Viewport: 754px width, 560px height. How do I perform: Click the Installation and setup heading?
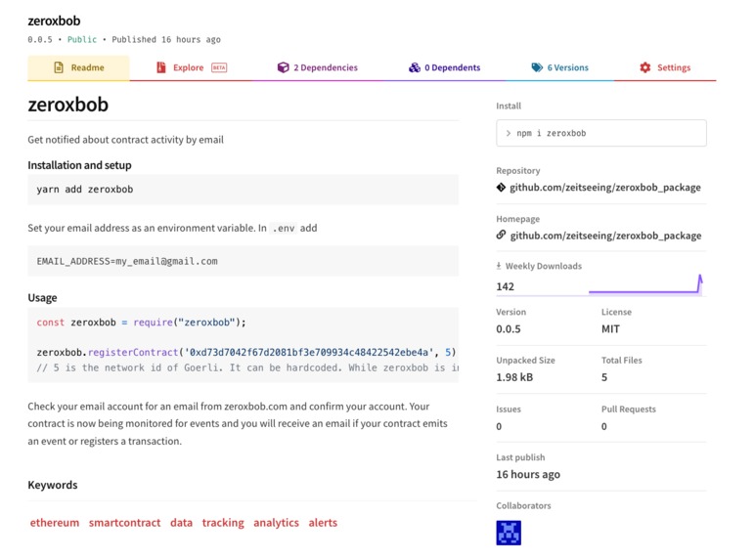click(79, 165)
